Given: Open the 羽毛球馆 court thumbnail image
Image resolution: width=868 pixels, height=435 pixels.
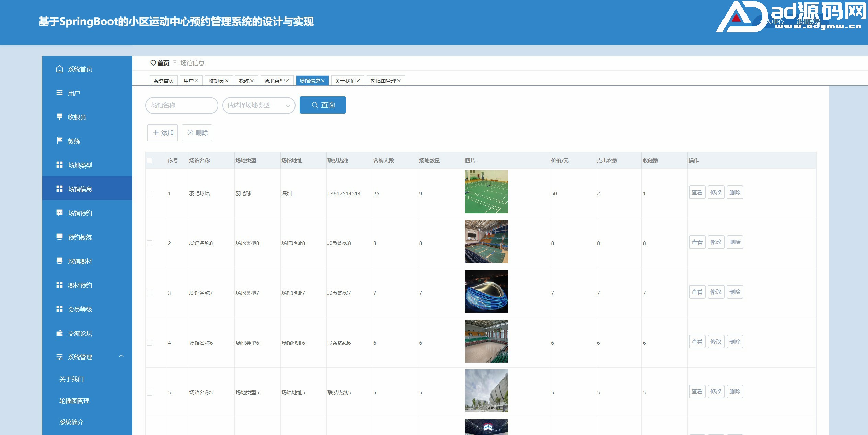Looking at the screenshot, I should [486, 192].
